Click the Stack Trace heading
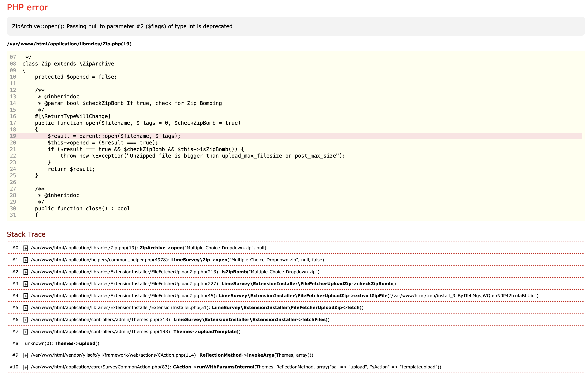The image size is (588, 374). point(26,234)
